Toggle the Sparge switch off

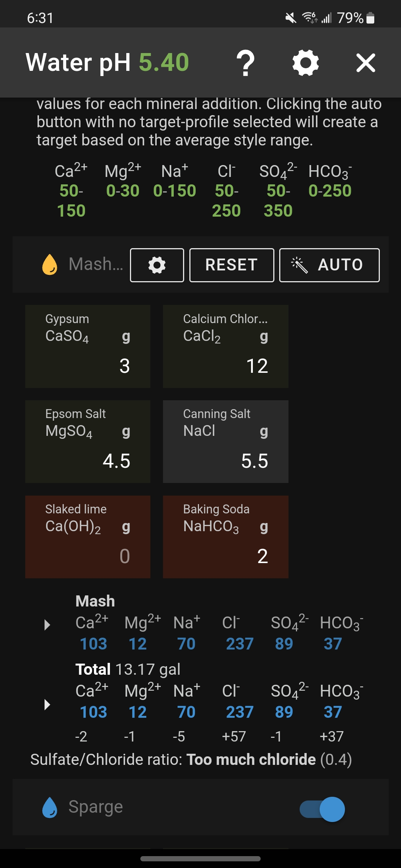322,809
